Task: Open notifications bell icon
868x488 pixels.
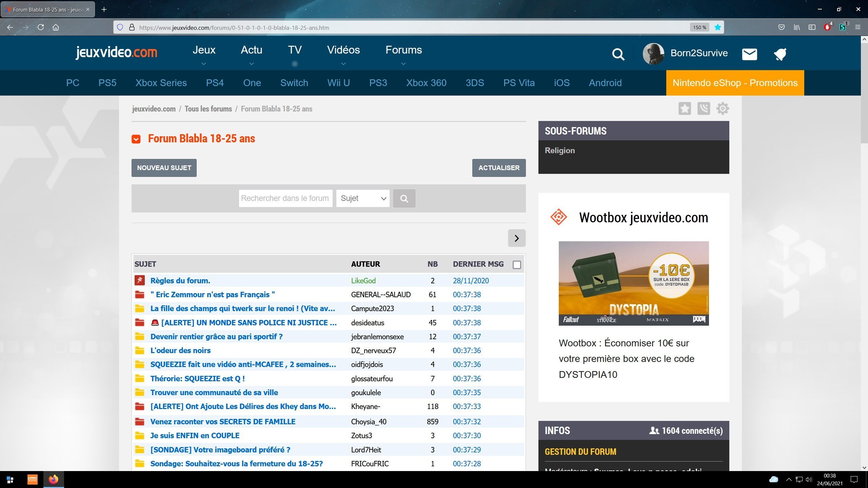Action: coord(780,54)
